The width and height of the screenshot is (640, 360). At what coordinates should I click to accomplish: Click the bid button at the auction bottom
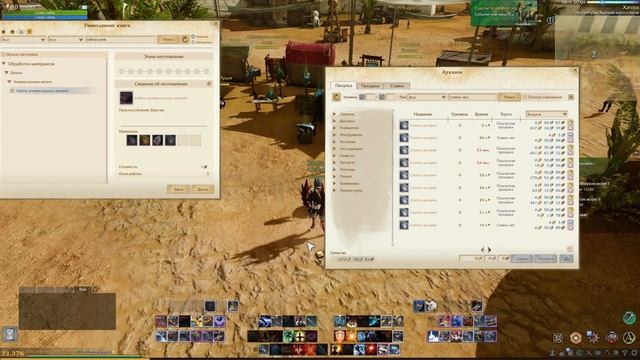[x=522, y=259]
